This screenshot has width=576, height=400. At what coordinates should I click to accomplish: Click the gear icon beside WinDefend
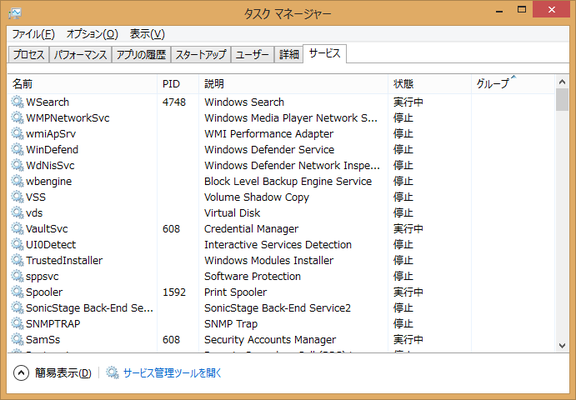17,149
